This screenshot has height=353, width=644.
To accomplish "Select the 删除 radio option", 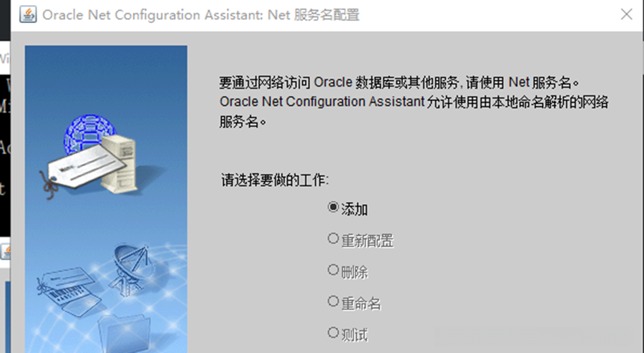I will (x=333, y=271).
